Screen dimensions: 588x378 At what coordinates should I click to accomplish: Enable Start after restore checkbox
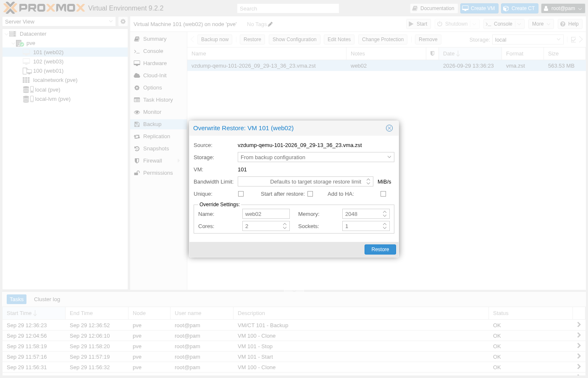tap(310, 194)
